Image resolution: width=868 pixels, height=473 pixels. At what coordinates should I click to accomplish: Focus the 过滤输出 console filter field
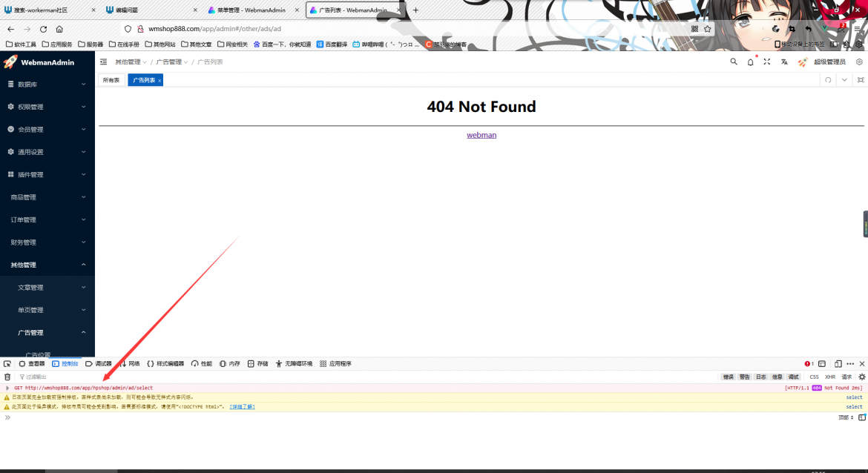[x=365, y=377]
